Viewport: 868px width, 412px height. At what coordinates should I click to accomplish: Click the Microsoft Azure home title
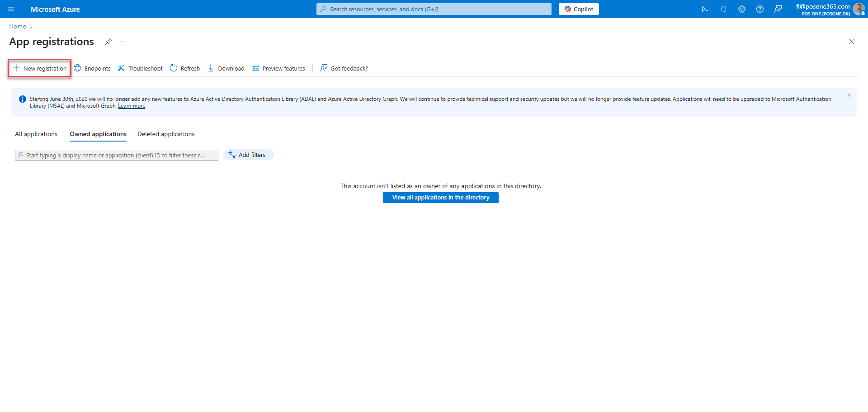[55, 9]
